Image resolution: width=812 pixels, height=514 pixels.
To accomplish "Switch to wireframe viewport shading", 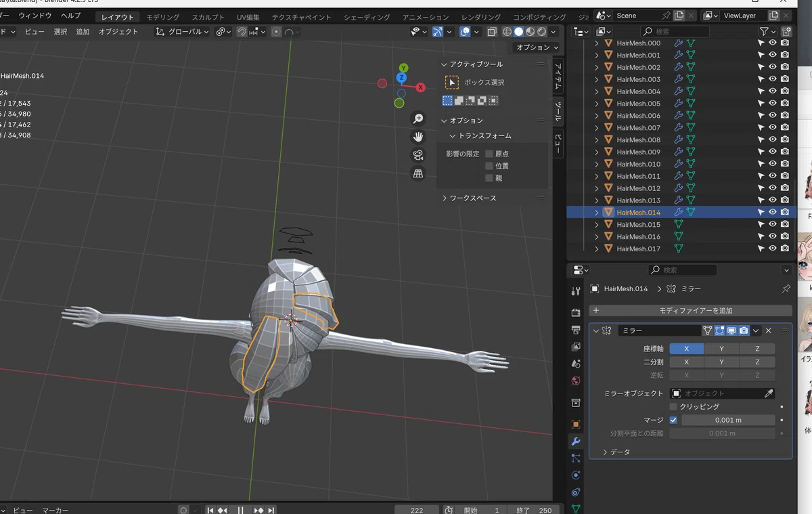I will pyautogui.click(x=507, y=32).
